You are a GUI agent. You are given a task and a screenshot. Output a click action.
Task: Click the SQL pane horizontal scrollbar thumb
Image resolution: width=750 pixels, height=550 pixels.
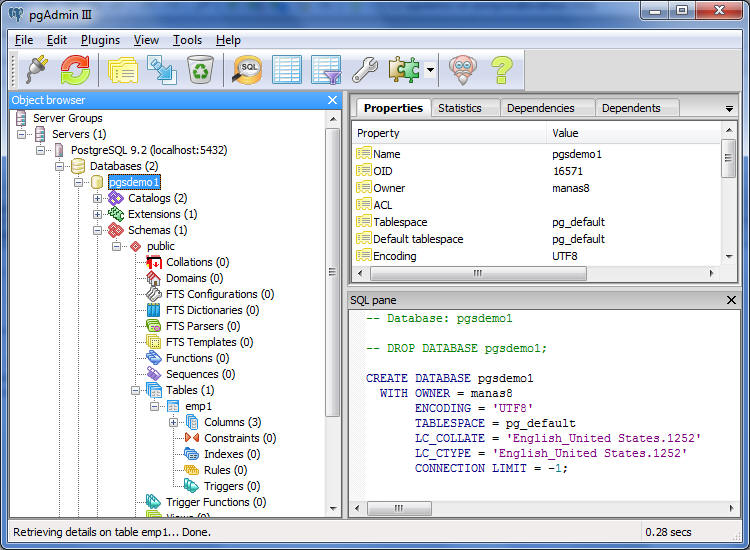(x=399, y=508)
